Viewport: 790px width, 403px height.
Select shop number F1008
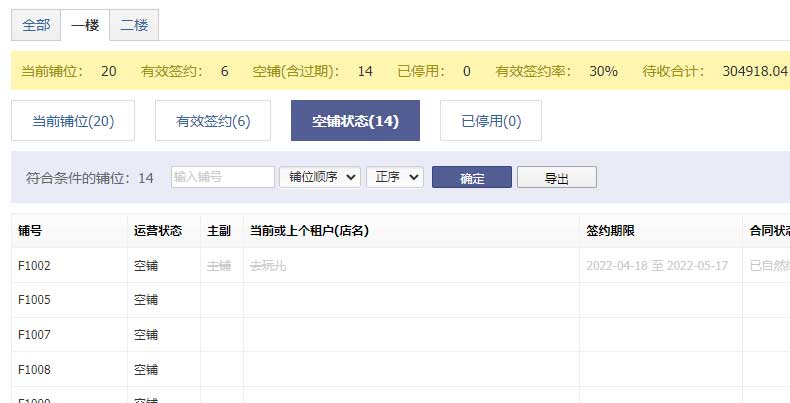[x=34, y=369]
